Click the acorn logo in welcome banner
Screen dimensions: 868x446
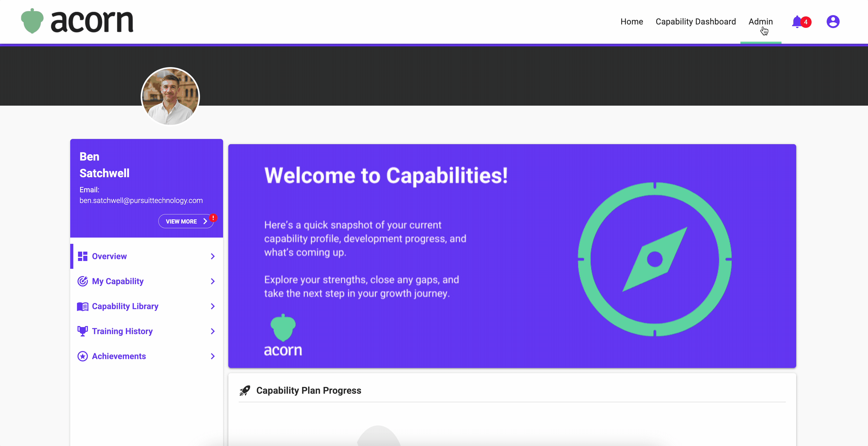[283, 335]
